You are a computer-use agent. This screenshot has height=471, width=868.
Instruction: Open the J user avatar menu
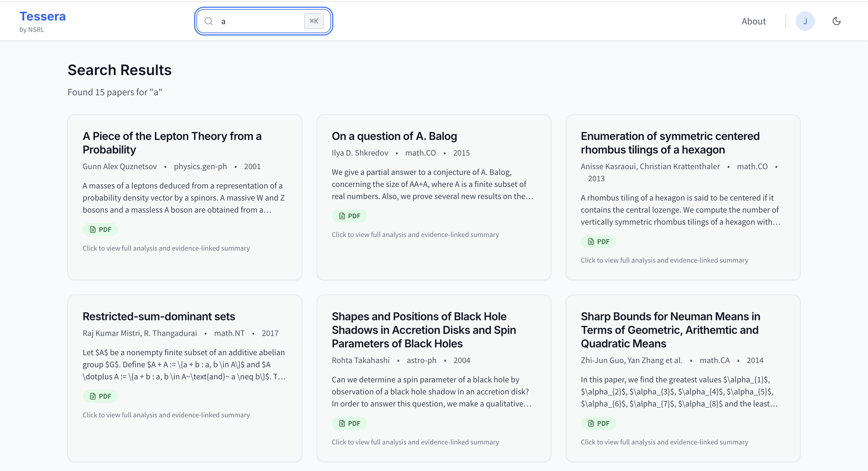(x=805, y=21)
